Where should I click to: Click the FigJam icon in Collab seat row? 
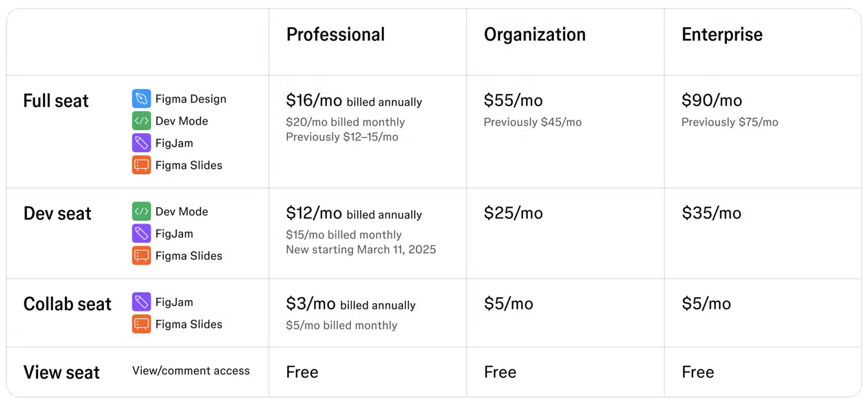pyautogui.click(x=141, y=302)
